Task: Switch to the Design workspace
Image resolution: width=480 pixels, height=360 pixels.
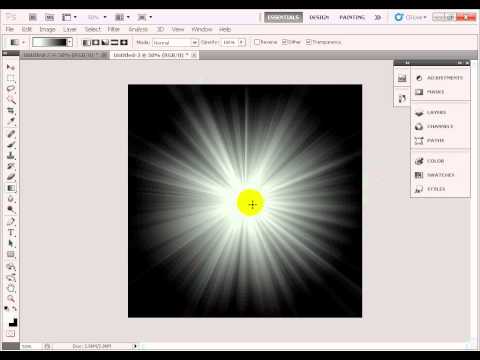Action: [x=319, y=17]
